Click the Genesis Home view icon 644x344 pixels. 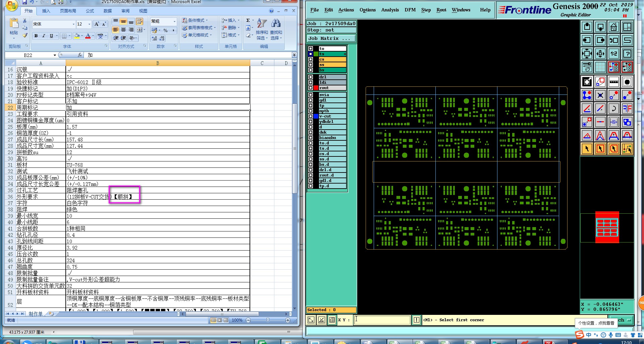(614, 27)
